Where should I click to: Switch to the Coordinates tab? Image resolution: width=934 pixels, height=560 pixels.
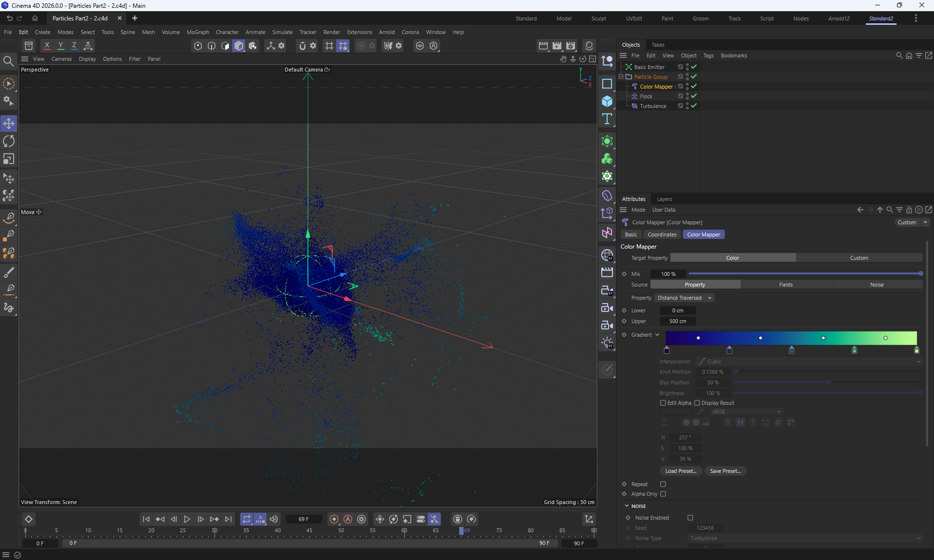point(662,235)
